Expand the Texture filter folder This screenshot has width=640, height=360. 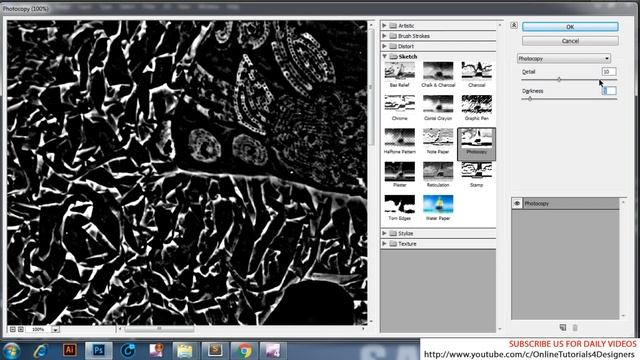(384, 244)
